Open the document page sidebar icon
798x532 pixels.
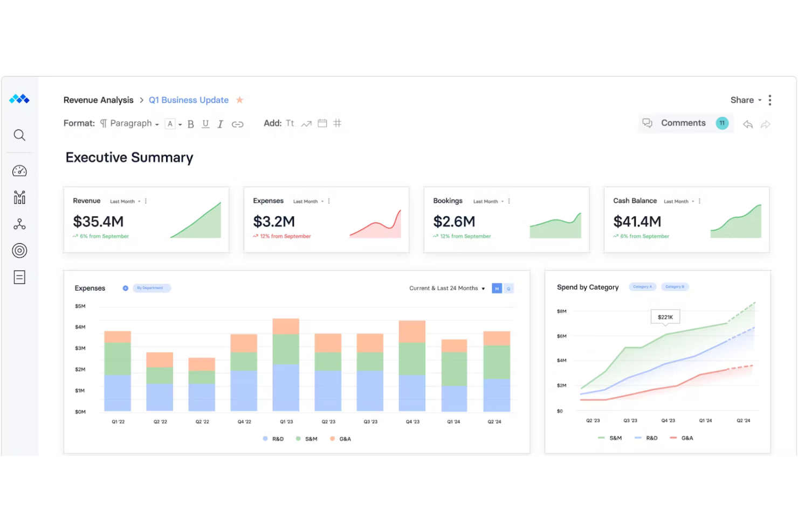pyautogui.click(x=19, y=277)
